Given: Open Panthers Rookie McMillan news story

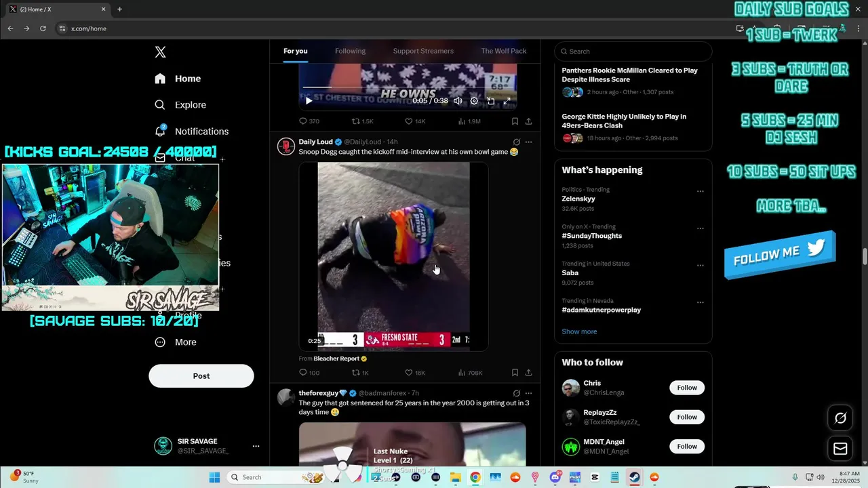Looking at the screenshot, I should tap(633, 81).
